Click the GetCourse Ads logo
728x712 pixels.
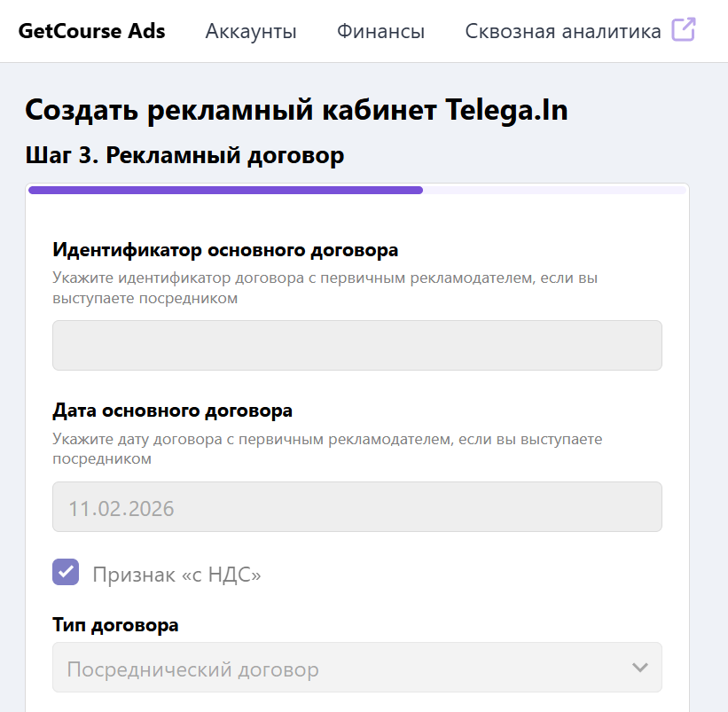point(93,30)
